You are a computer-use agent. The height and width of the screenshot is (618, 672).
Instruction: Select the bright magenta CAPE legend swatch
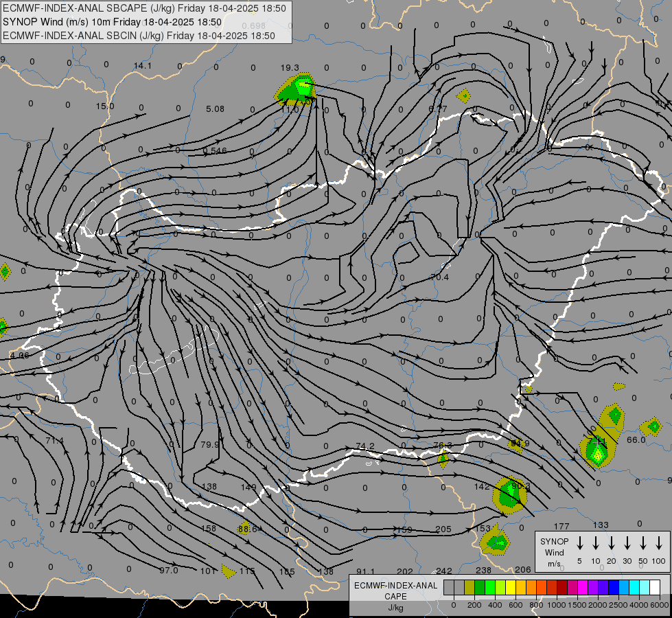[x=583, y=587]
